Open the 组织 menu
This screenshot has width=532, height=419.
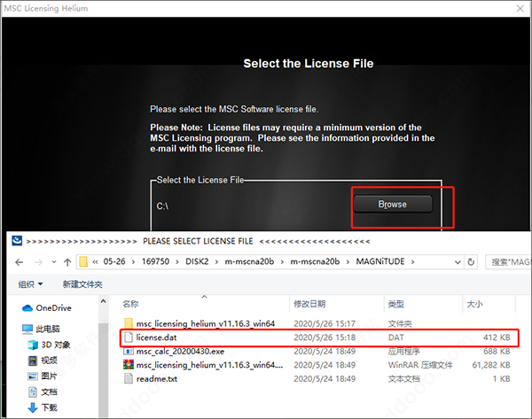pos(30,284)
